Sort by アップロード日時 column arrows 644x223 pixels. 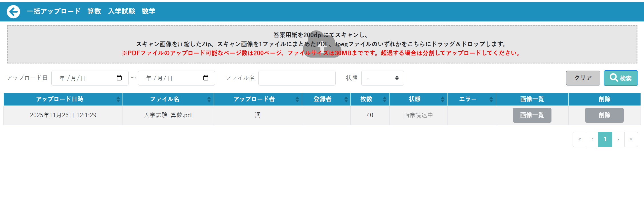(x=118, y=99)
